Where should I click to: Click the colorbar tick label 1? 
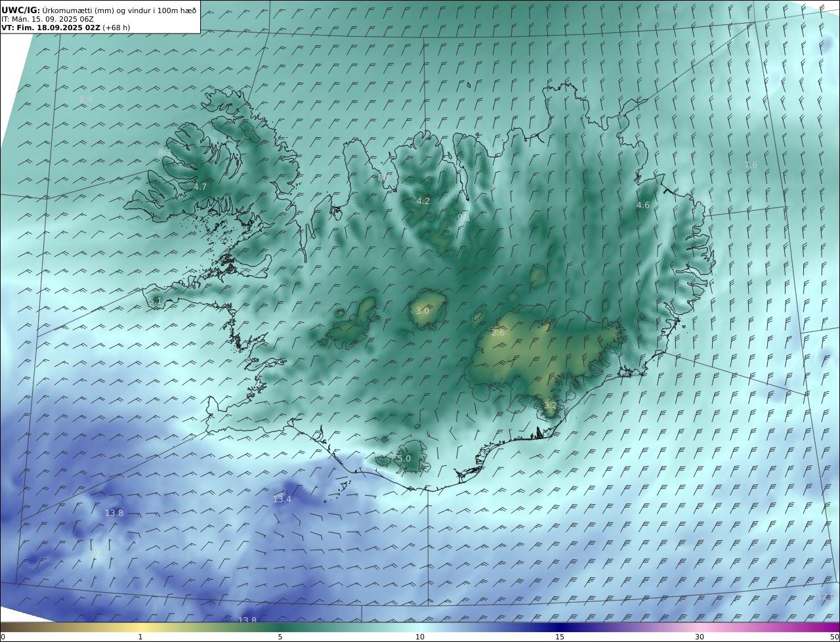[x=140, y=637]
